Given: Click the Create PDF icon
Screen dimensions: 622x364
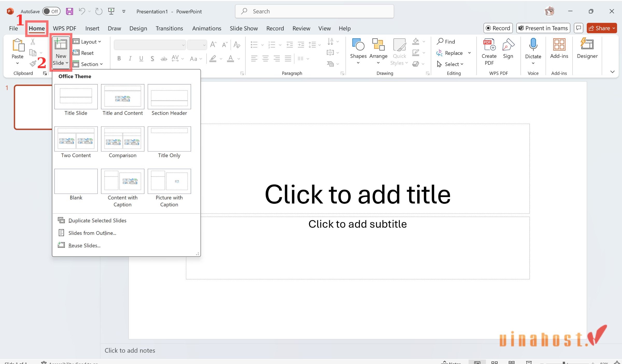Looking at the screenshot, I should tap(489, 52).
